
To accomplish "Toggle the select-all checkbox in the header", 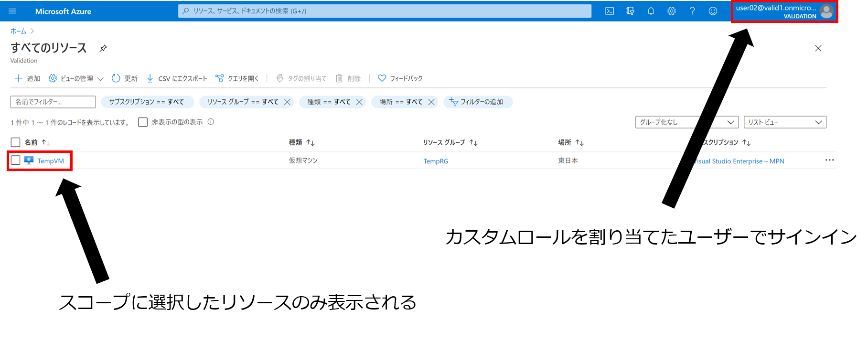I will pos(15,142).
